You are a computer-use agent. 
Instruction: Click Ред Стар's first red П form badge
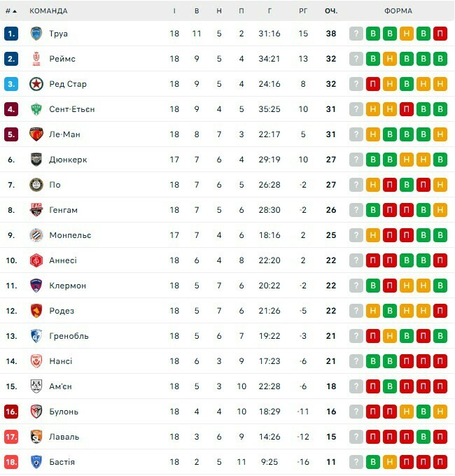[373, 84]
